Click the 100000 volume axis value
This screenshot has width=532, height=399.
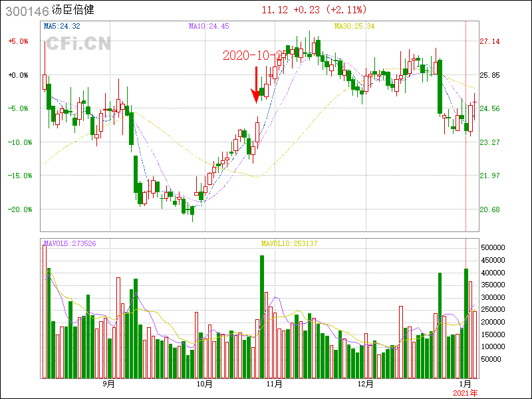(x=493, y=346)
